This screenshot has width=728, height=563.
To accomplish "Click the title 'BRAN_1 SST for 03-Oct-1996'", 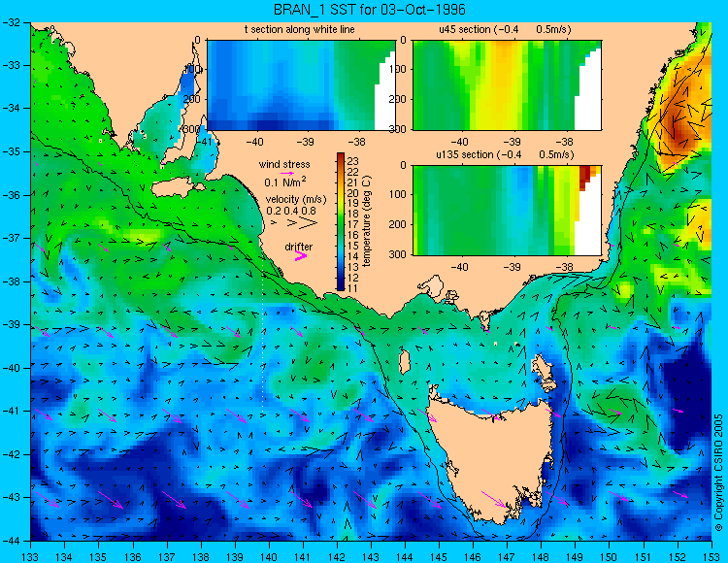I will point(370,10).
